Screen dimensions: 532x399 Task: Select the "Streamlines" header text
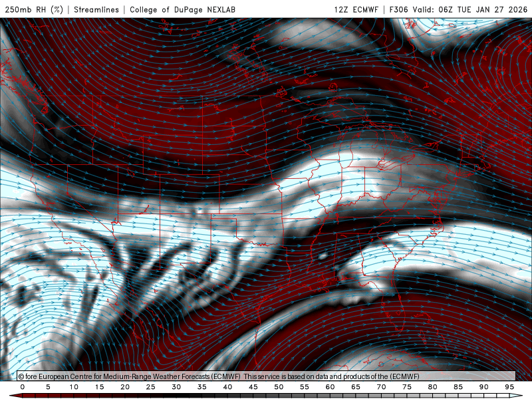click(x=96, y=9)
